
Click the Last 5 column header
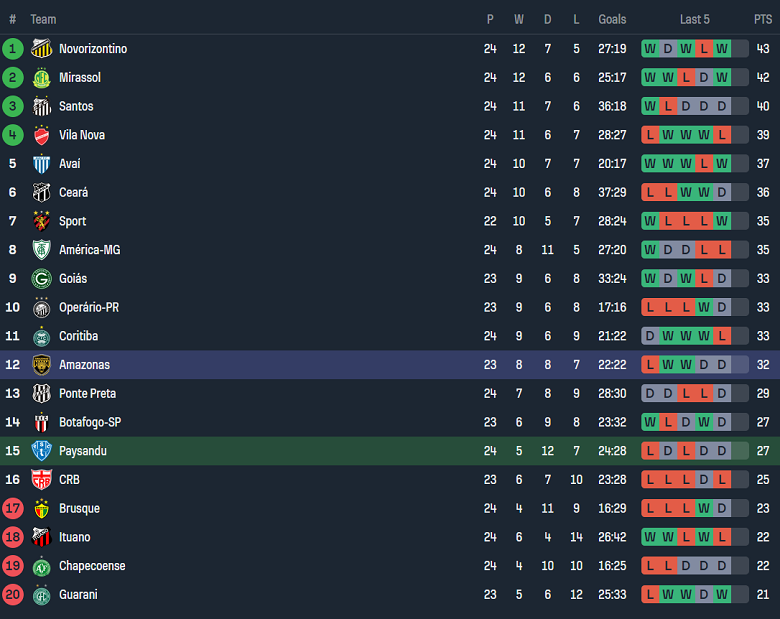coord(694,19)
